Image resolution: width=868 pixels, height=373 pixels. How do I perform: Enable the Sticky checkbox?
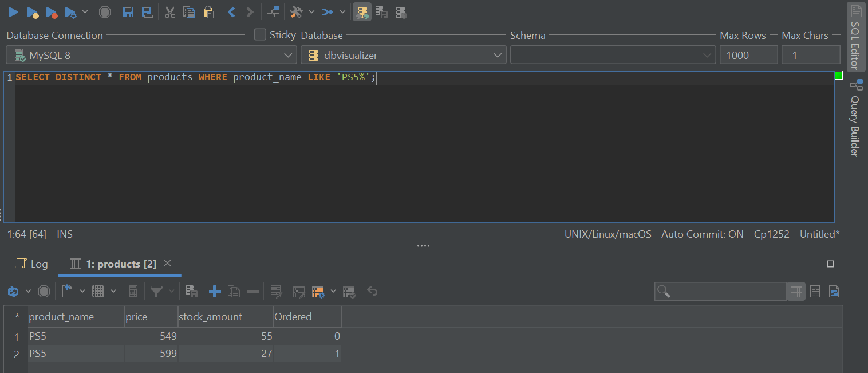[259, 34]
